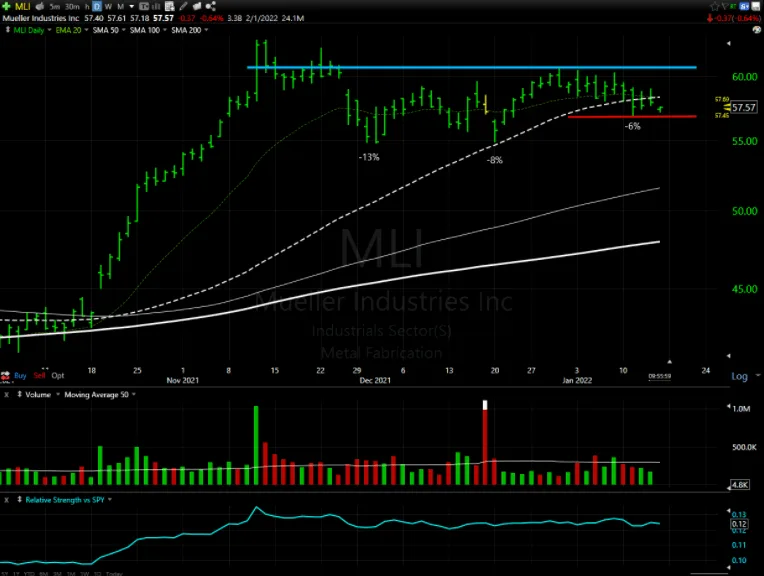Screen dimensions: 764x576
Task: Click the Mueller Industries Inc company name
Action: pyautogui.click(x=40, y=19)
